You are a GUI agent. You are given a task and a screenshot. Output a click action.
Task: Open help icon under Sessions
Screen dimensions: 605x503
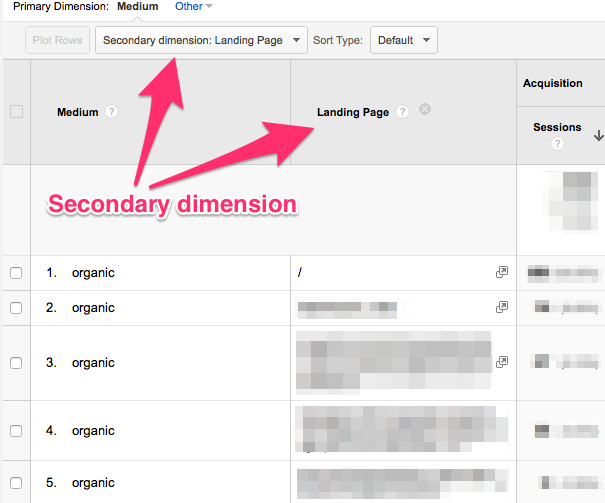click(557, 144)
